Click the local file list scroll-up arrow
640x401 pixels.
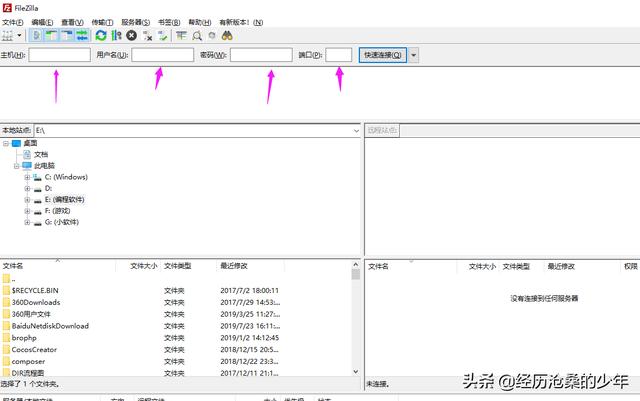356,265
